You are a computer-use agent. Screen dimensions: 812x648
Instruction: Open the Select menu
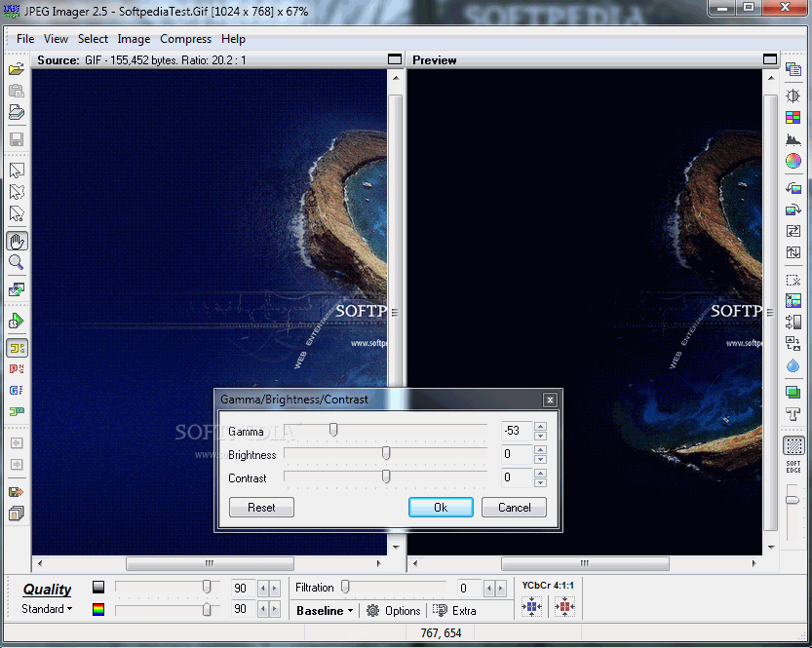(x=94, y=39)
